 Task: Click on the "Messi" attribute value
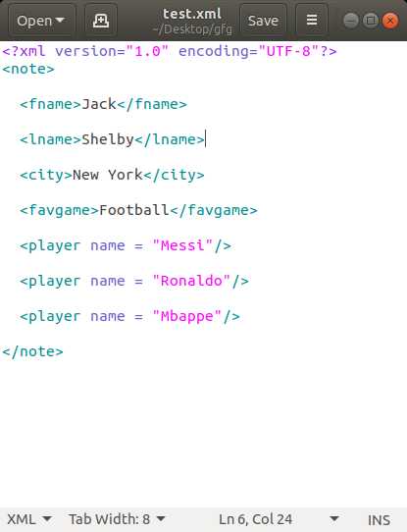[182, 245]
